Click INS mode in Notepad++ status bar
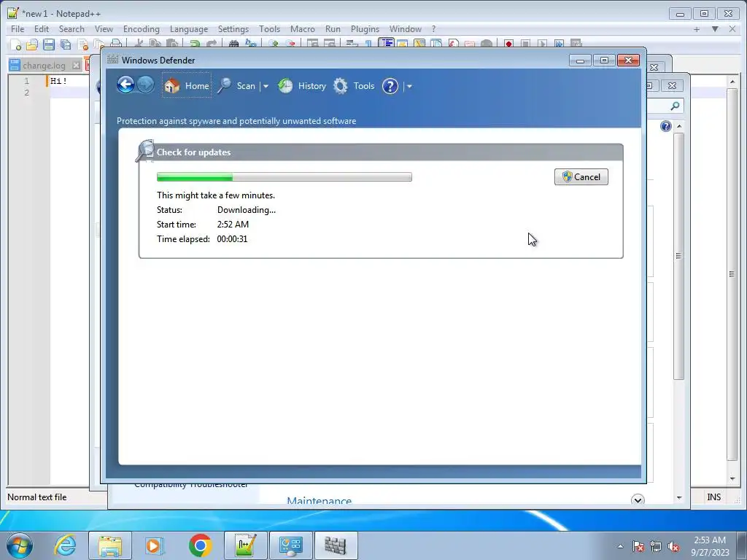This screenshot has width=747, height=560. [x=713, y=497]
